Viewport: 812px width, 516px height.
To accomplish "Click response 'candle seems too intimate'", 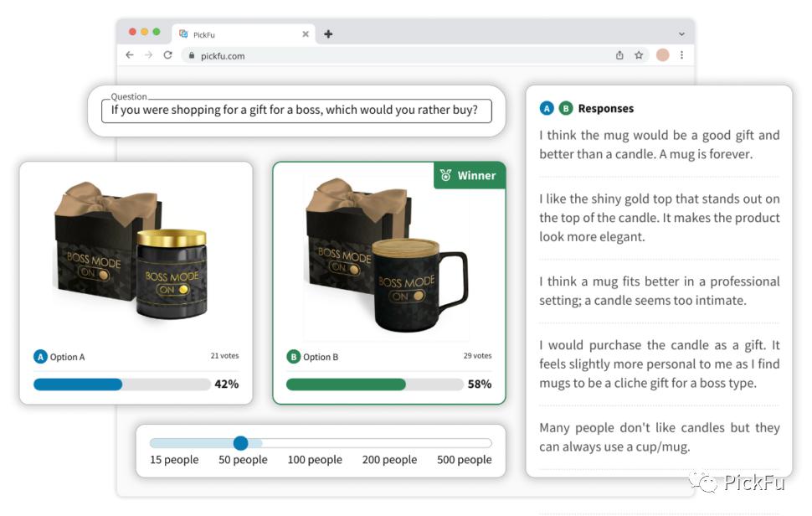I will point(660,291).
